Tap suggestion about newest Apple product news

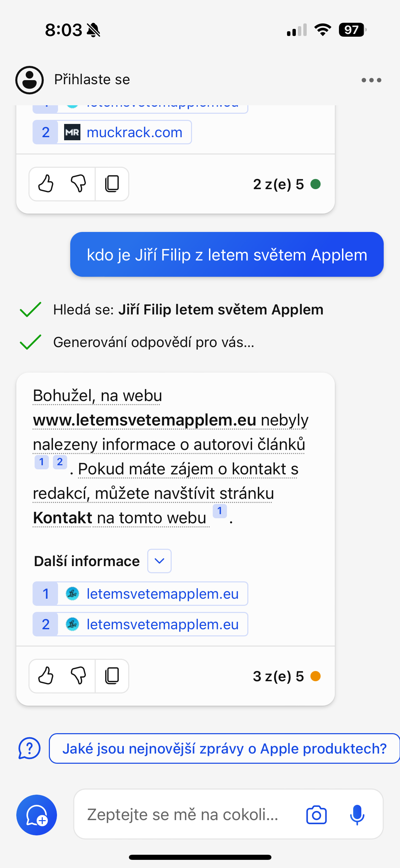224,748
